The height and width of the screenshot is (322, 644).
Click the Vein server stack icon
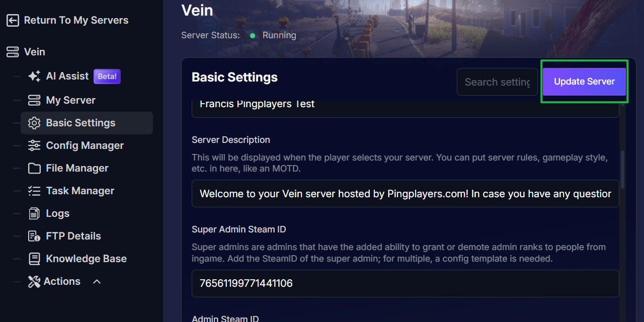tap(13, 52)
